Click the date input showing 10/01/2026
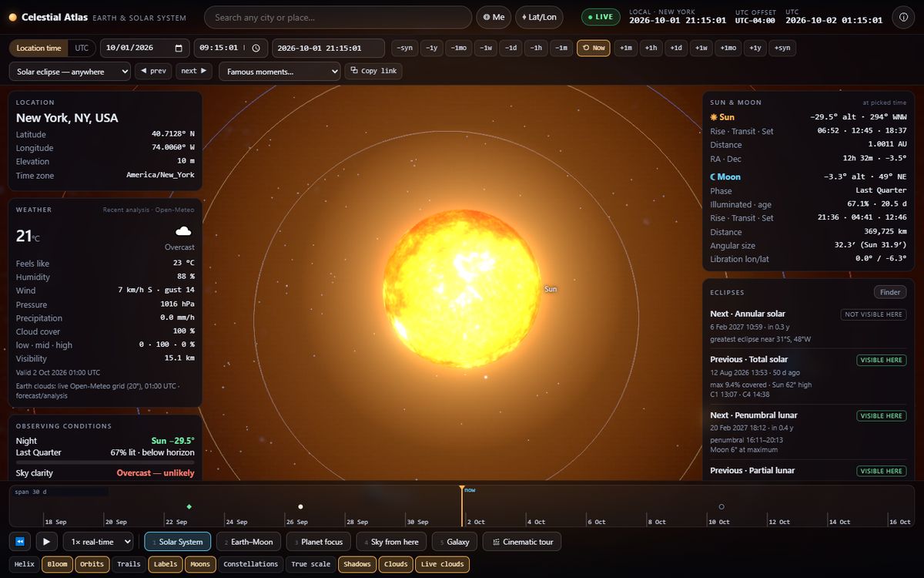924x578 pixels. click(145, 48)
